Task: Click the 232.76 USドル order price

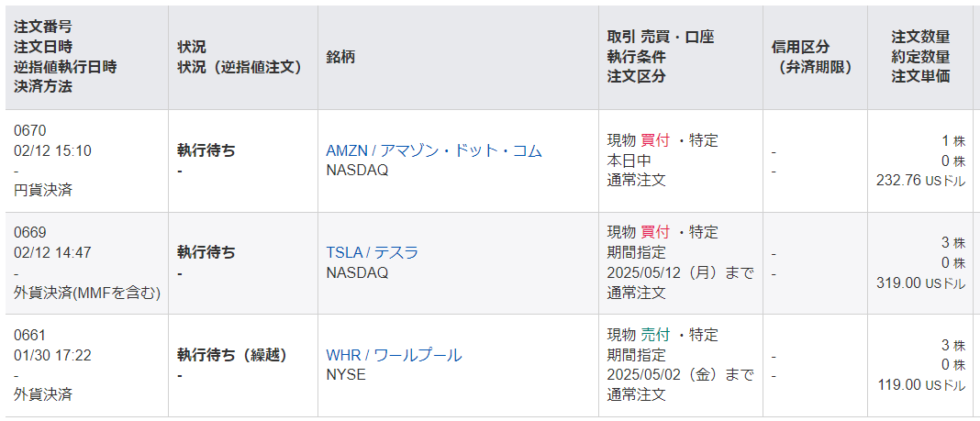Action: 920,181
